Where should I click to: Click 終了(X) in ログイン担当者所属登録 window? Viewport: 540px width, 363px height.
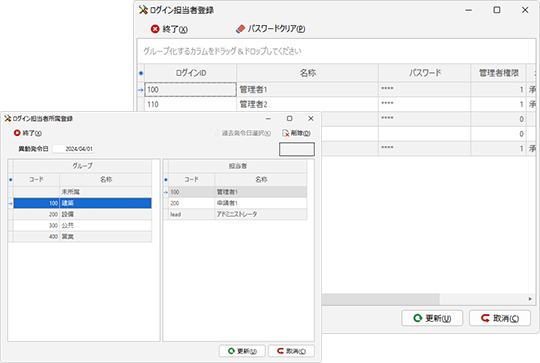[28, 133]
